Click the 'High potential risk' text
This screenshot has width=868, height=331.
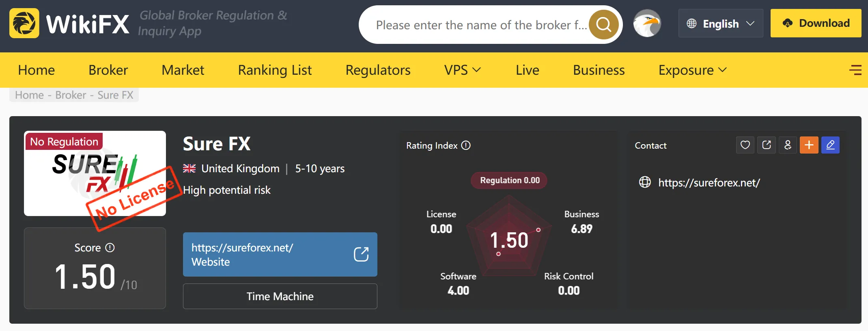(227, 190)
